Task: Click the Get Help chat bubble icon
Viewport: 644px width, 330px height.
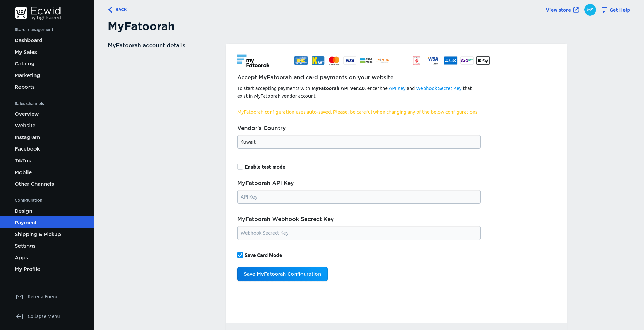Action: [x=605, y=10]
